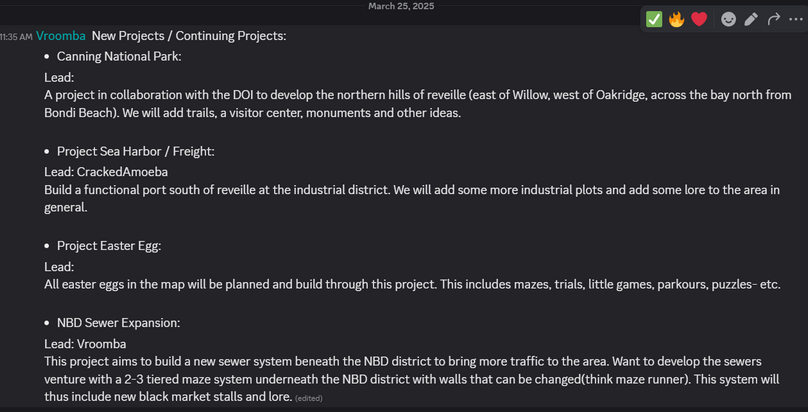The image size is (808, 412).
Task: Click the March 25, 2025 date divider
Action: click(401, 6)
